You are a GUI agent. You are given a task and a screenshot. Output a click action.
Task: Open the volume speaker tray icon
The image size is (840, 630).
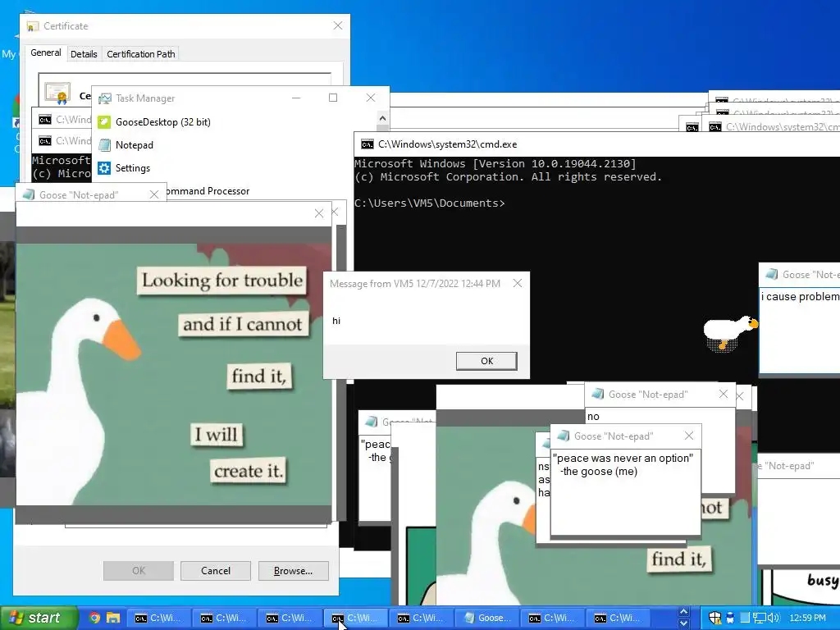pyautogui.click(x=774, y=618)
